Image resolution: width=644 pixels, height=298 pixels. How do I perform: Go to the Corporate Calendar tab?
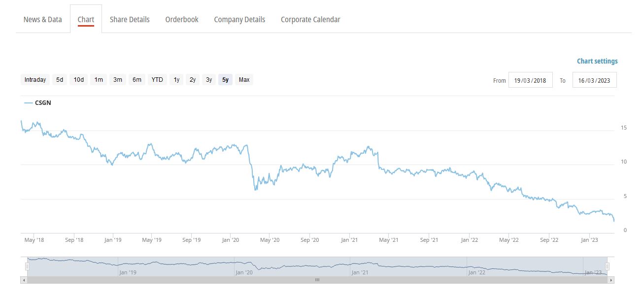(x=310, y=20)
